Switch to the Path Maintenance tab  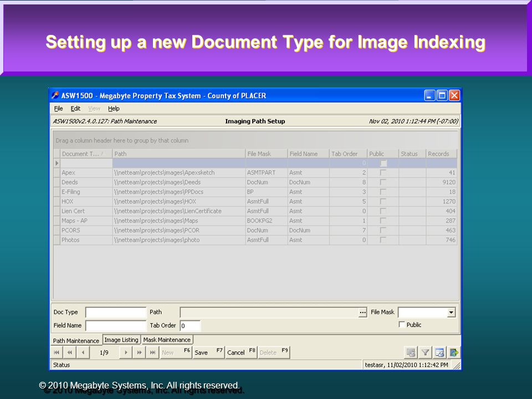[76, 341]
